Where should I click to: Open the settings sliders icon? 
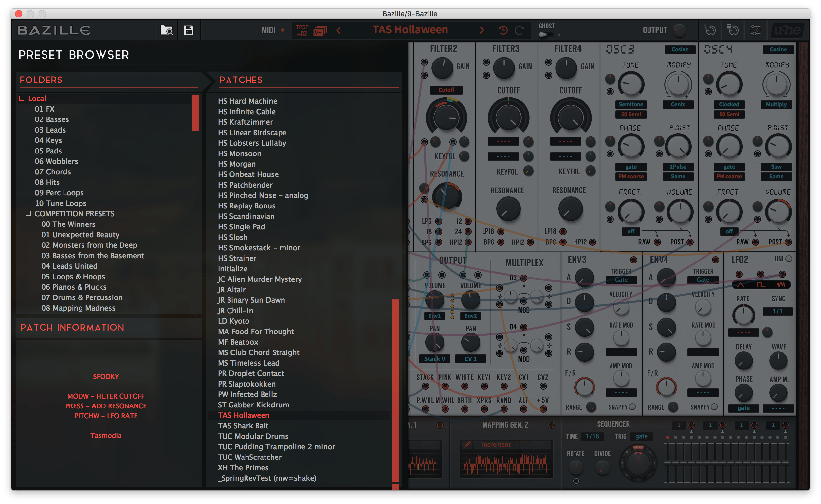[755, 30]
